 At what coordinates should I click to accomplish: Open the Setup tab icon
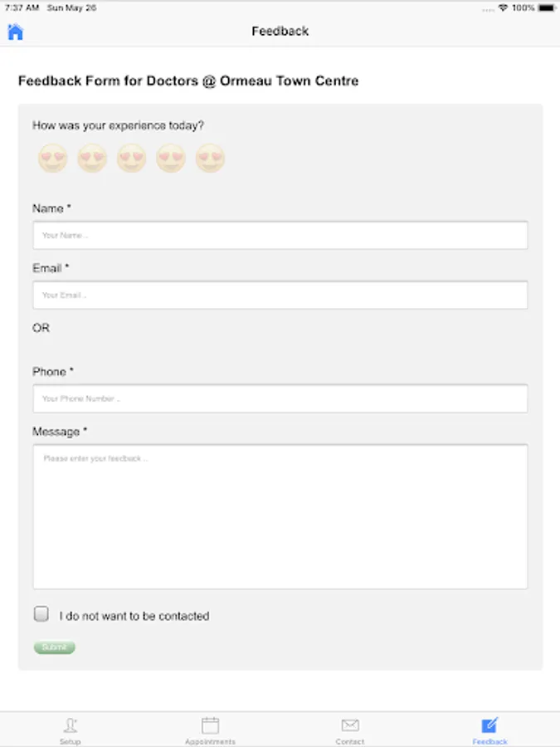(x=71, y=725)
